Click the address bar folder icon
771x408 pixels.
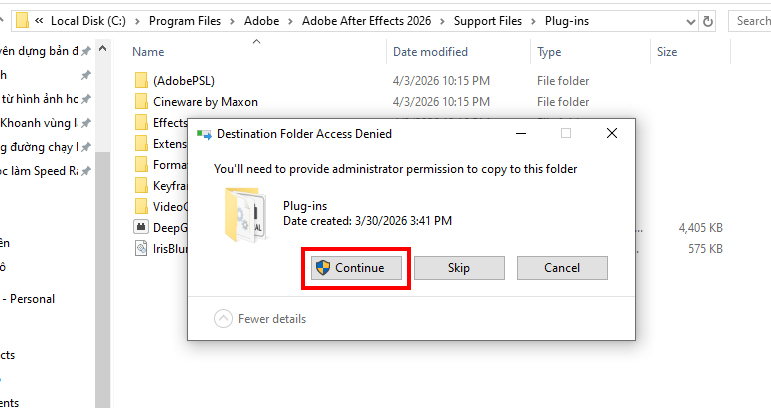click(x=22, y=20)
